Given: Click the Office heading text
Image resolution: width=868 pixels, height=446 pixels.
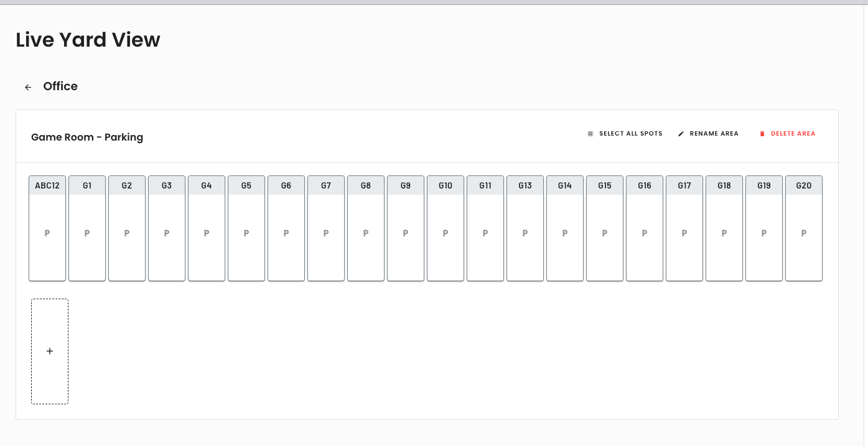Looking at the screenshot, I should click(60, 86).
